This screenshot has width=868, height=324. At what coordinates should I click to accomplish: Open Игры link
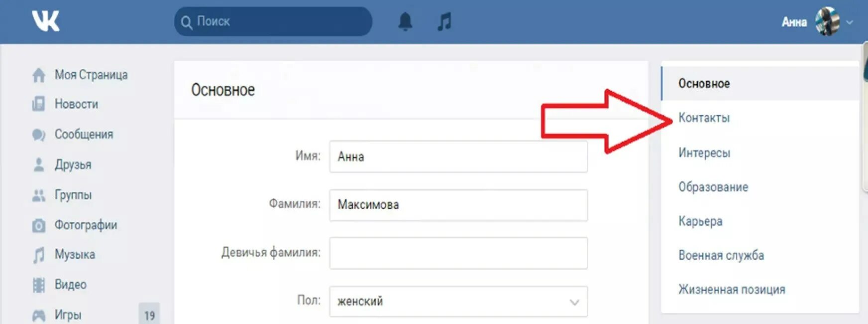[x=68, y=315]
